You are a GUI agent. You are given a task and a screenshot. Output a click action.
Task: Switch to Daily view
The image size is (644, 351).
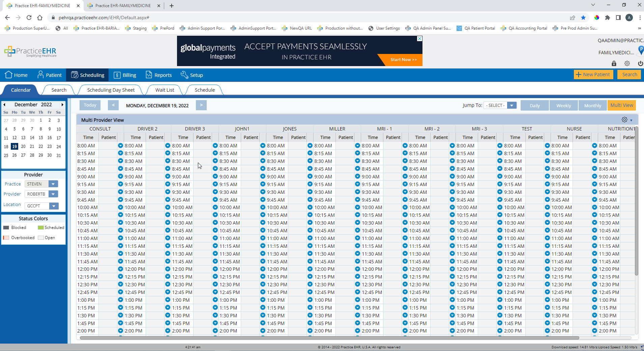point(534,106)
